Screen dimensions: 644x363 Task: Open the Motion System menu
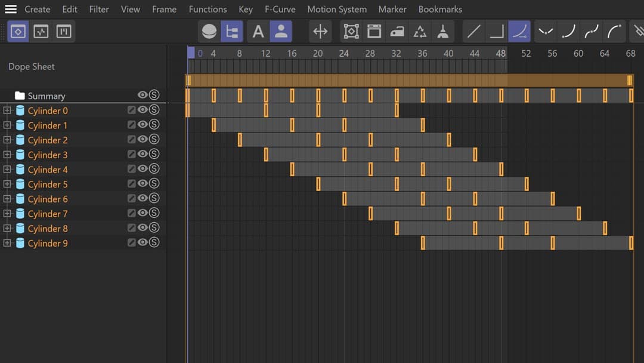click(337, 10)
